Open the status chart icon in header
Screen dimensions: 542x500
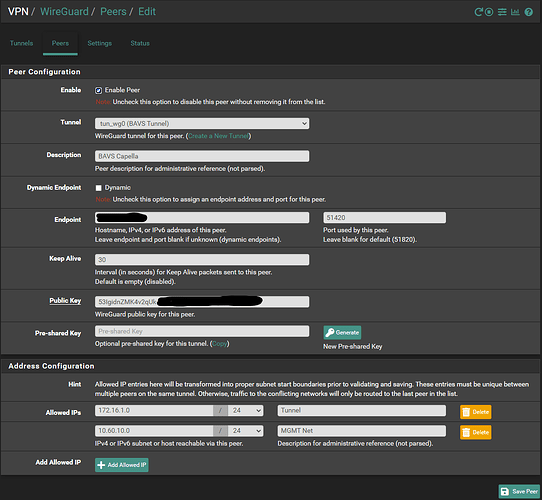pos(515,12)
